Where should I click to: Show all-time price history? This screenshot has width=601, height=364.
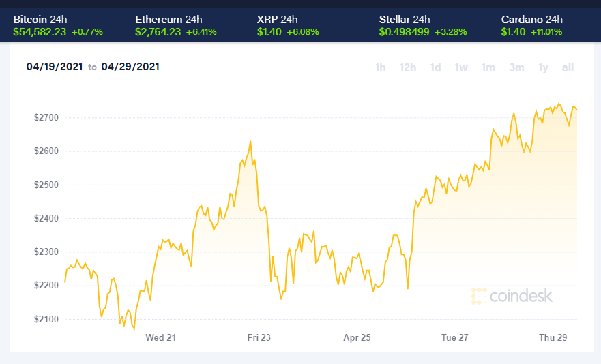[x=568, y=67]
